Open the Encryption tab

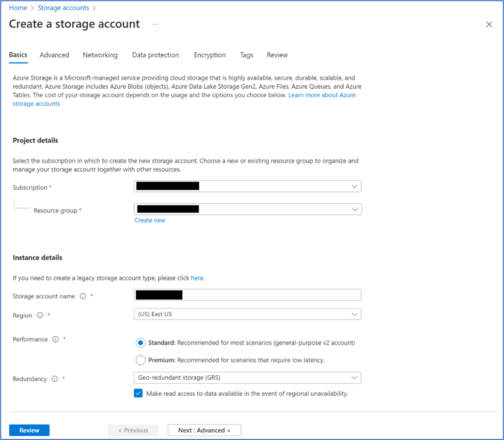210,55
